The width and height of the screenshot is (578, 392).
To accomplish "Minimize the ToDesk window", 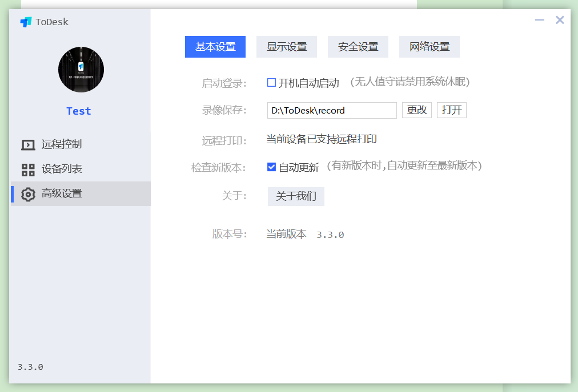I will 540,20.
